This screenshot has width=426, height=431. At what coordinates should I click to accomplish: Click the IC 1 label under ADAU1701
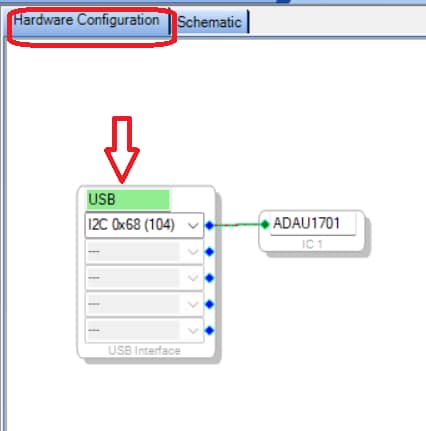click(312, 244)
